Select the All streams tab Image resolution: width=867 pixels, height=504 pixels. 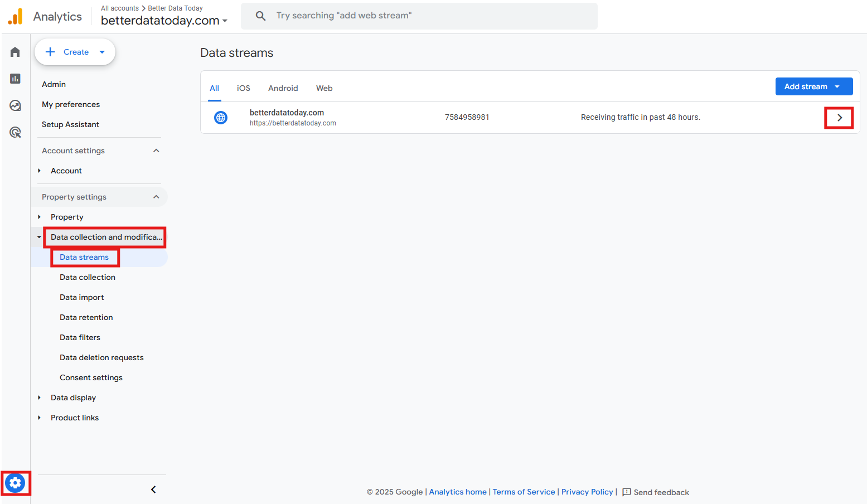pos(214,88)
